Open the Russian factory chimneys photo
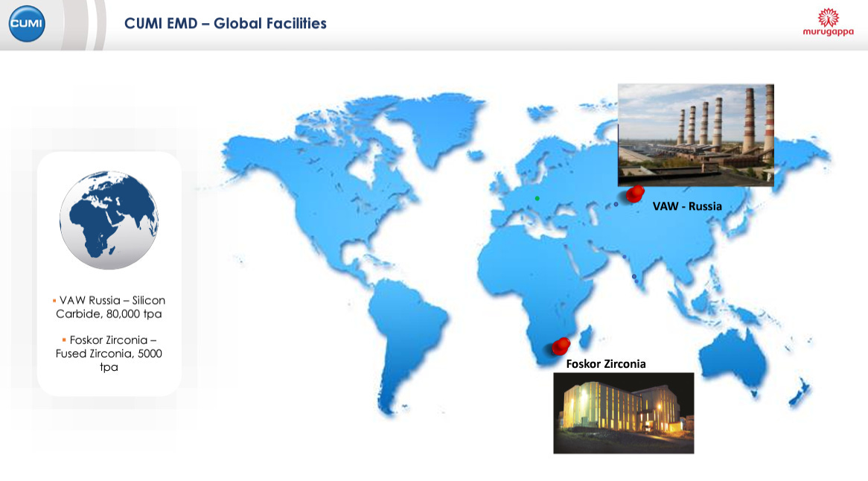The width and height of the screenshot is (868, 481). [696, 135]
